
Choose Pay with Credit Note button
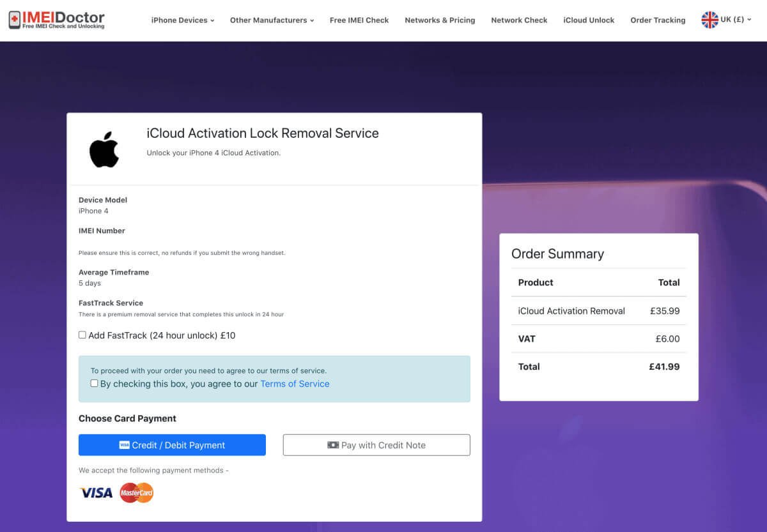coord(376,445)
